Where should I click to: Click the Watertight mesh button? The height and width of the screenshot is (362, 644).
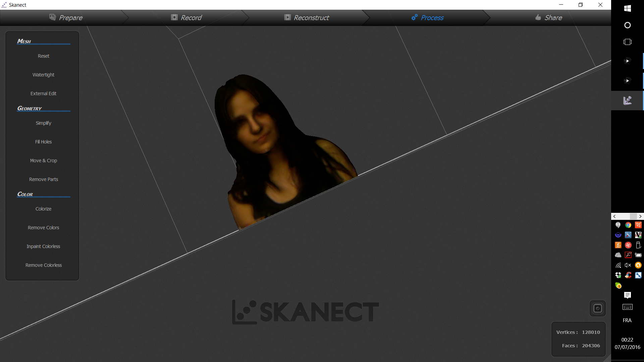click(43, 75)
